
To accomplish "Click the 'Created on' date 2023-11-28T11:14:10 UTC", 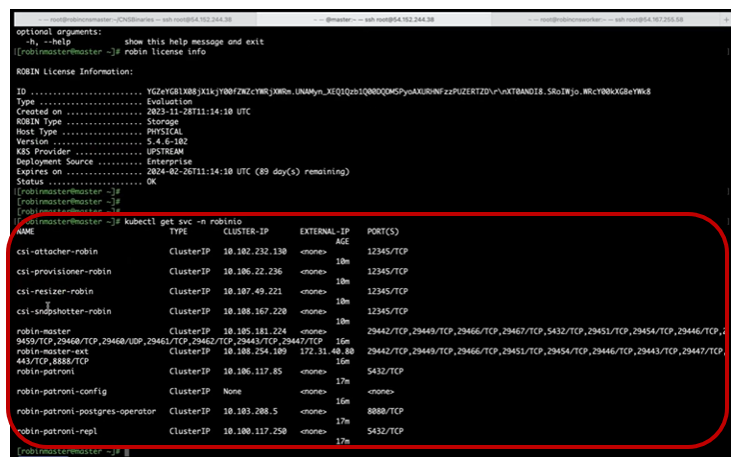I will click(198, 112).
